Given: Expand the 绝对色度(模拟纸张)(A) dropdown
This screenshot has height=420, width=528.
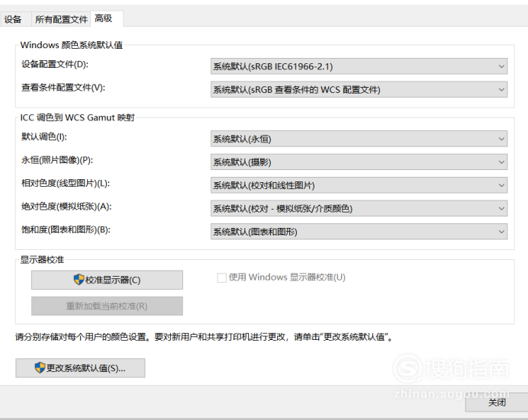Looking at the screenshot, I should pos(359,209).
